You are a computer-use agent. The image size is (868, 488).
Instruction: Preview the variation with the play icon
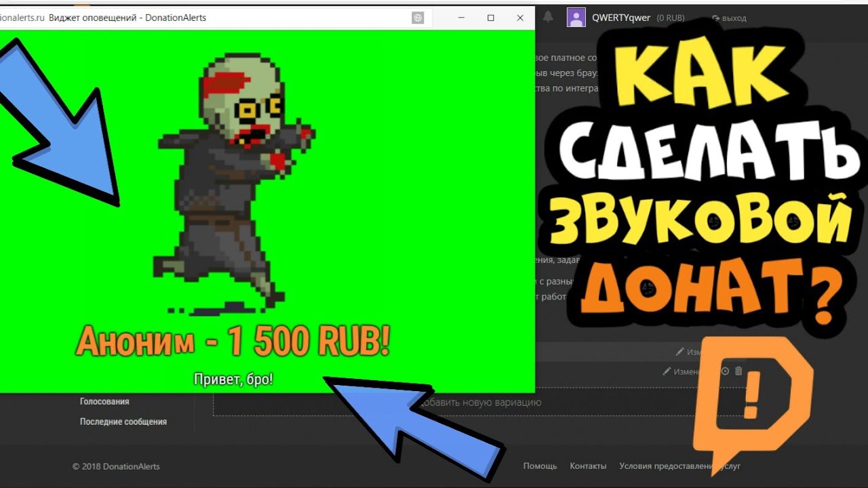pyautogui.click(x=725, y=371)
